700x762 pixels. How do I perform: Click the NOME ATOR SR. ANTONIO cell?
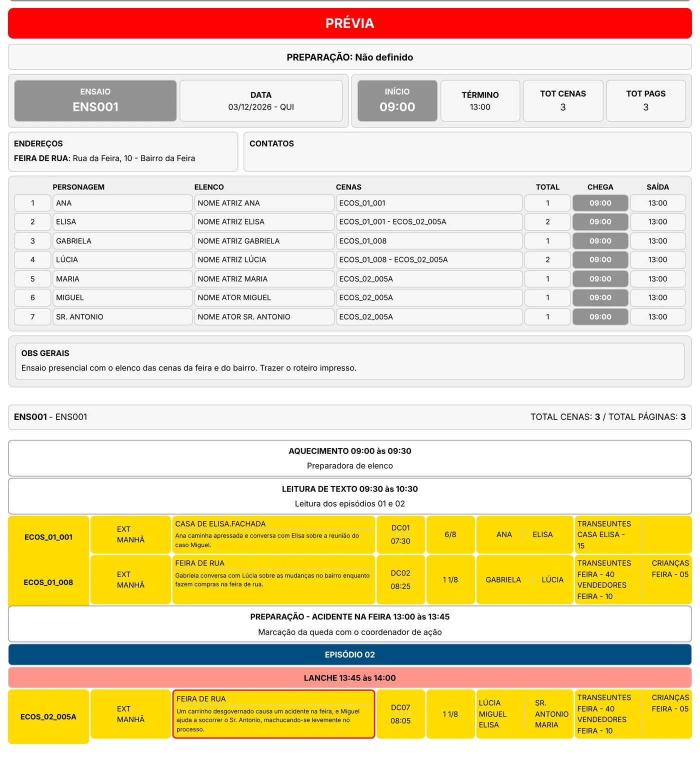click(x=264, y=317)
